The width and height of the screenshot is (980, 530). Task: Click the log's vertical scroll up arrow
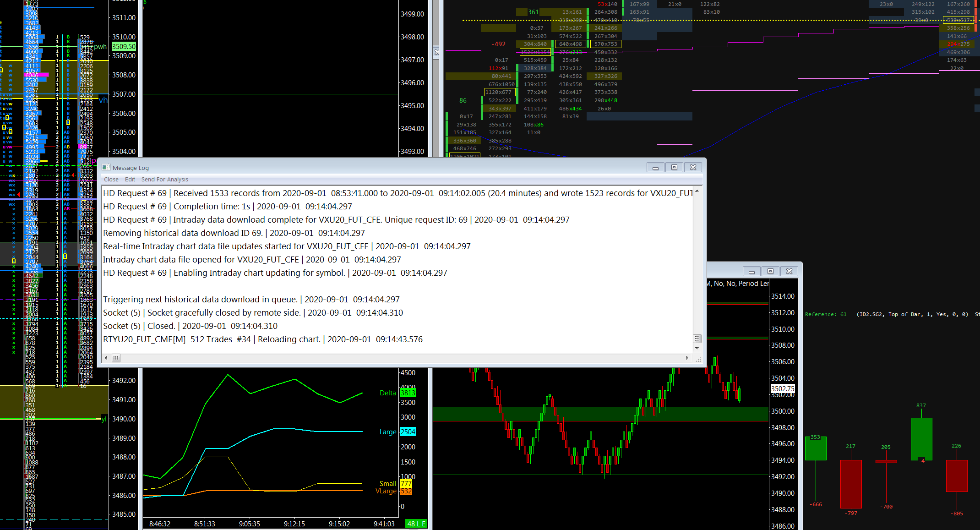point(697,191)
